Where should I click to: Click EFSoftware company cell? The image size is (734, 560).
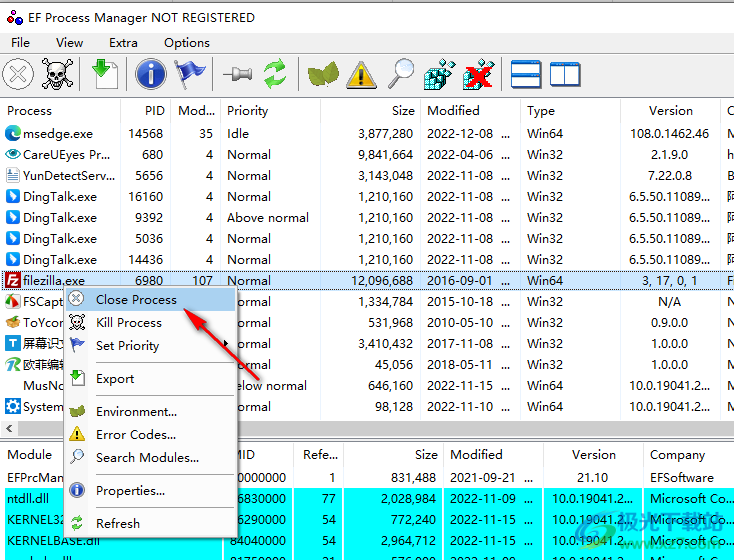click(x=682, y=478)
